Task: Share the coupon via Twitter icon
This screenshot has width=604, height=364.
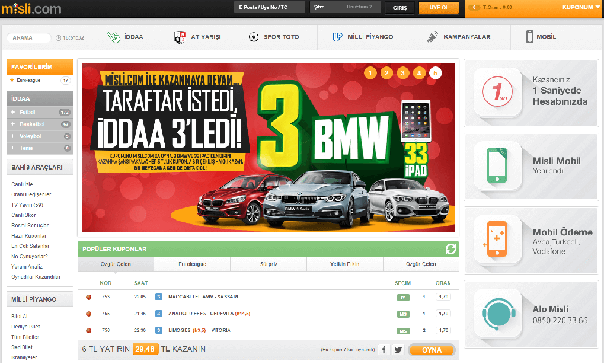Action: (398, 350)
